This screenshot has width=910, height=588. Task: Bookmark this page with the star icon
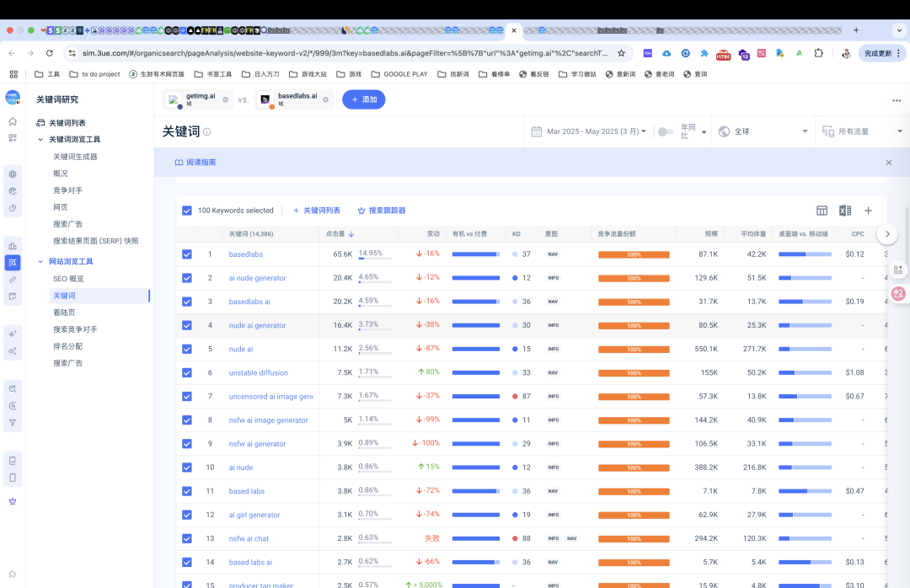click(622, 53)
